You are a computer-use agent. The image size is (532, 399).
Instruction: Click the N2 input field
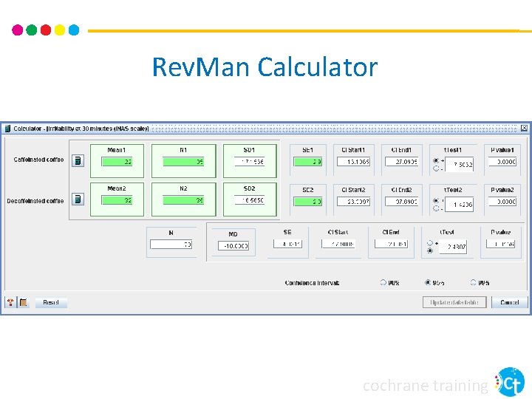tap(183, 200)
